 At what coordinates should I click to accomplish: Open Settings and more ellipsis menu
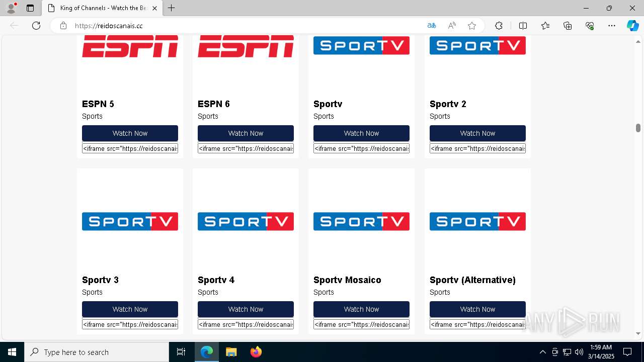point(612,26)
